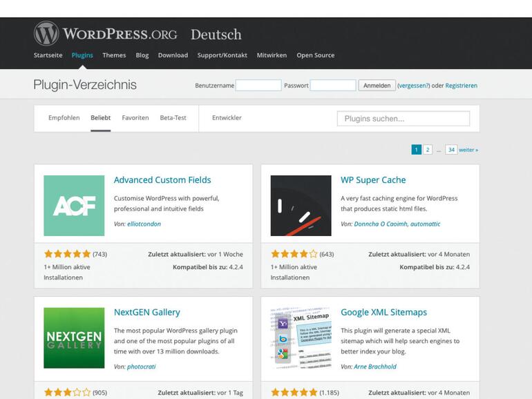Open author link Donncha O Caoimh
Image resolution: width=532 pixels, height=399 pixels.
pyautogui.click(x=380, y=224)
